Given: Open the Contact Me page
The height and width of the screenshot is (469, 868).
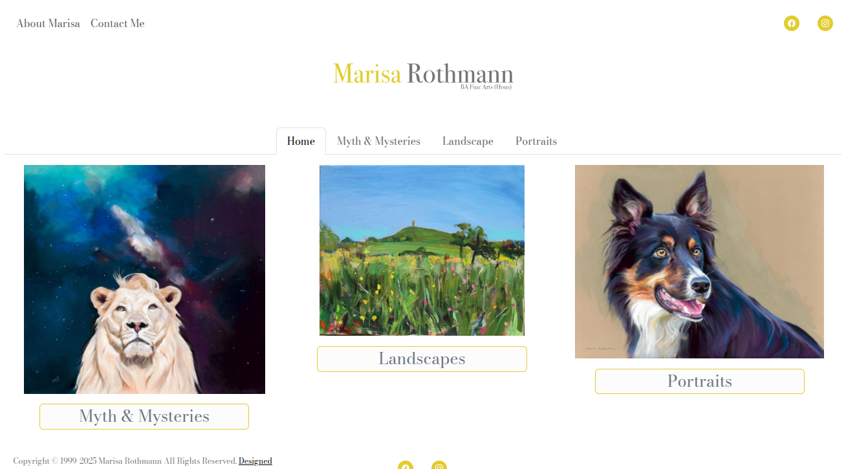Looking at the screenshot, I should 118,23.
